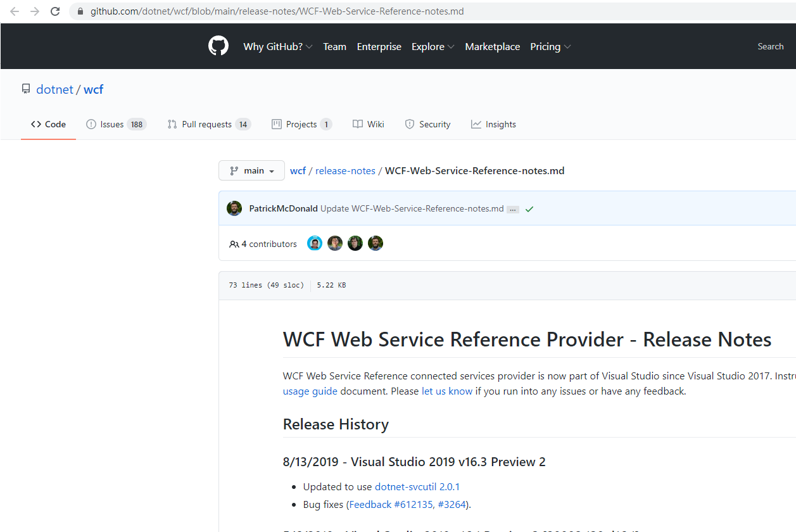Open the Feedback #612135 link
Viewport: 796px width, 532px height.
point(391,504)
